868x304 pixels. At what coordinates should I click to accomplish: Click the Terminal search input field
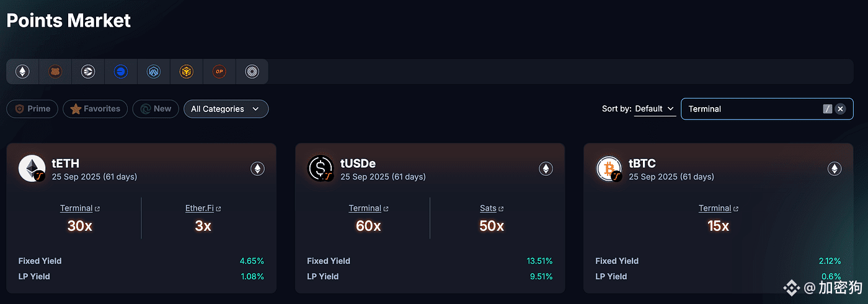pos(750,109)
